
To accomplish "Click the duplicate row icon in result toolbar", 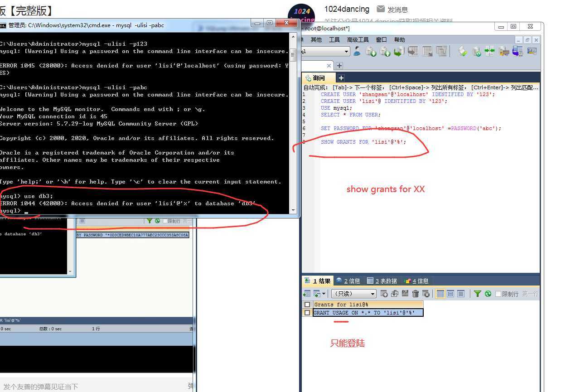I will [395, 294].
